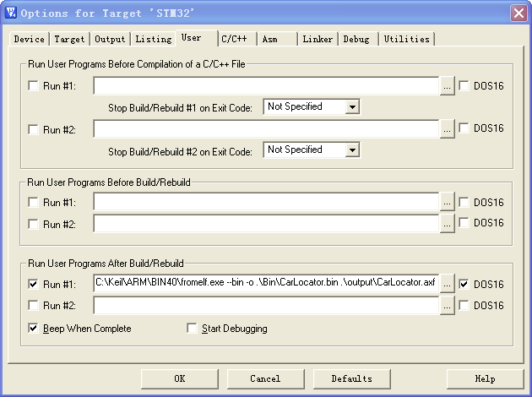Browse for Run #1 before Build/Rebuild program
The width and height of the screenshot is (532, 397).
point(448,202)
